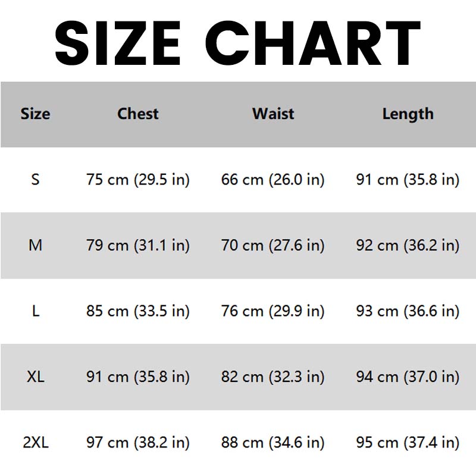Select the 95 cm length measurement

408,442
